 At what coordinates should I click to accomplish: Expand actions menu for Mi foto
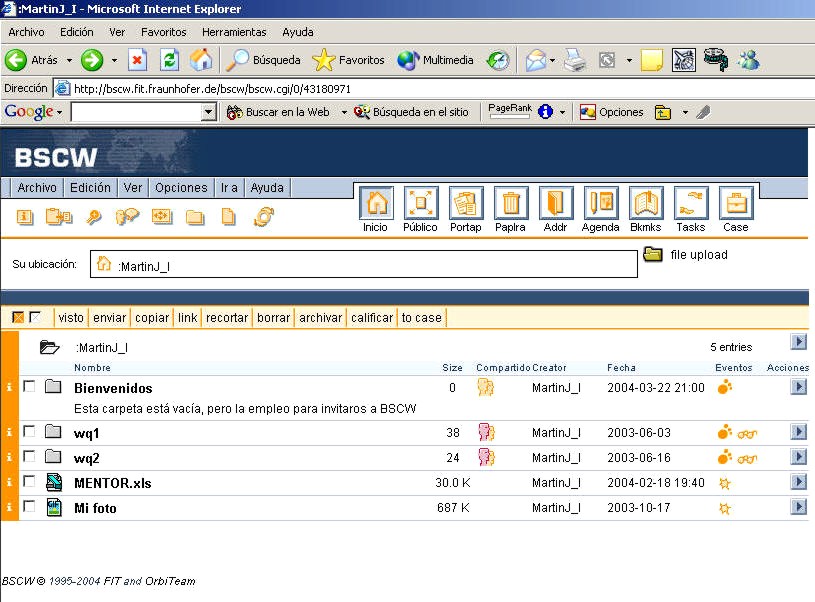[x=798, y=507]
